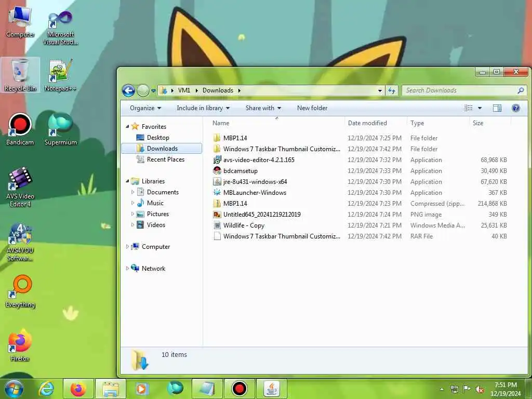
Task: Open the Java taskbar button
Action: click(x=272, y=389)
